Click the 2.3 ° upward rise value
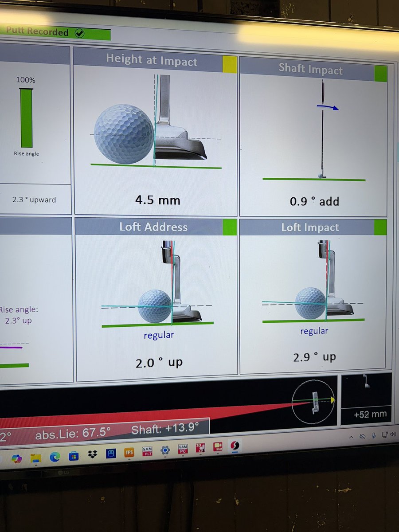The height and width of the screenshot is (532, 399). 34,200
